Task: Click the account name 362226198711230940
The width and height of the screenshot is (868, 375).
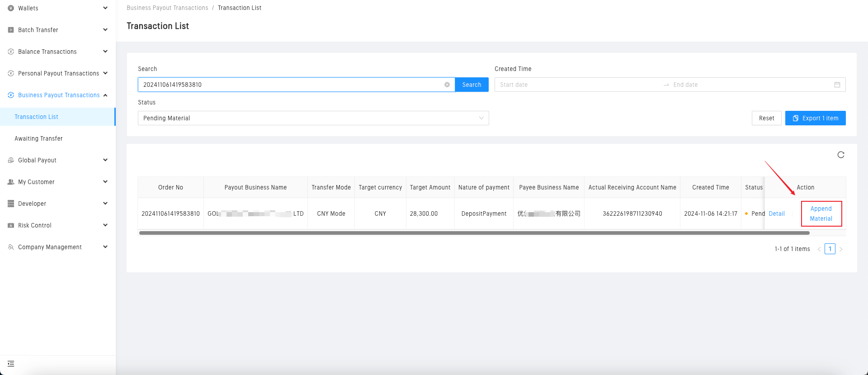Action: tap(632, 214)
